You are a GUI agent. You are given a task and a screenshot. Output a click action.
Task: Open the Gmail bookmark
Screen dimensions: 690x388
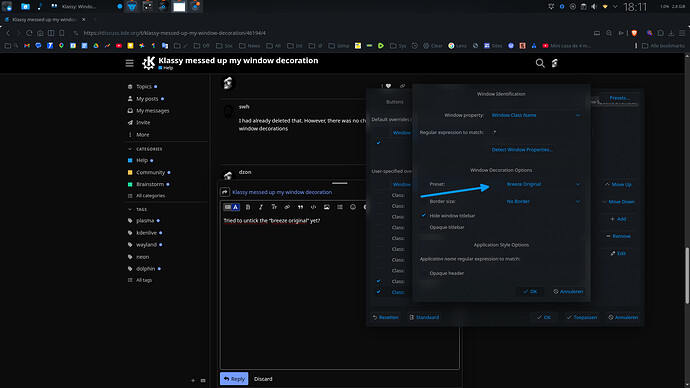click(x=27, y=46)
